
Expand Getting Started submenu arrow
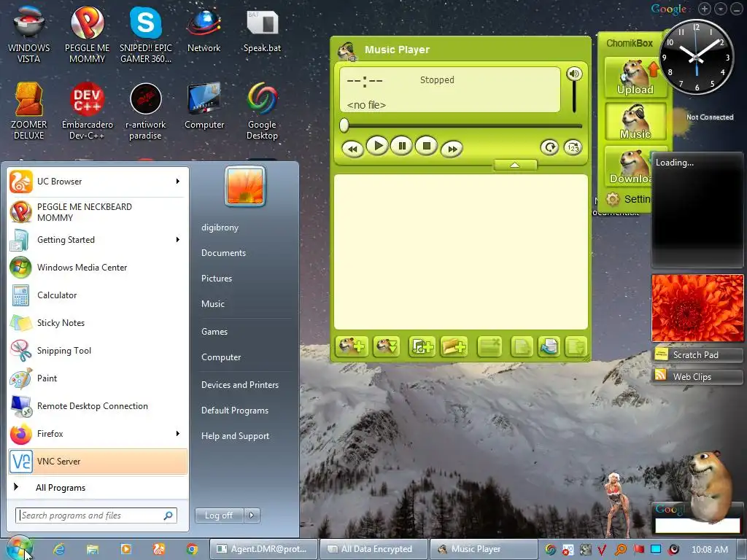pyautogui.click(x=178, y=239)
